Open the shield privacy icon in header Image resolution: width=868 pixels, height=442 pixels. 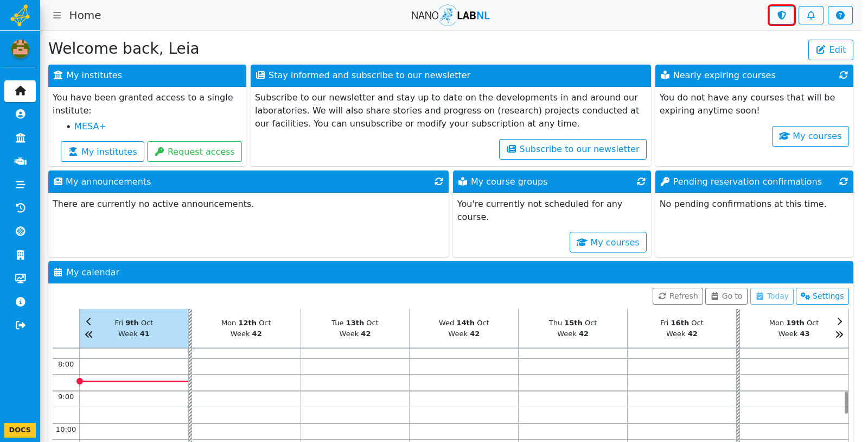pyautogui.click(x=782, y=15)
